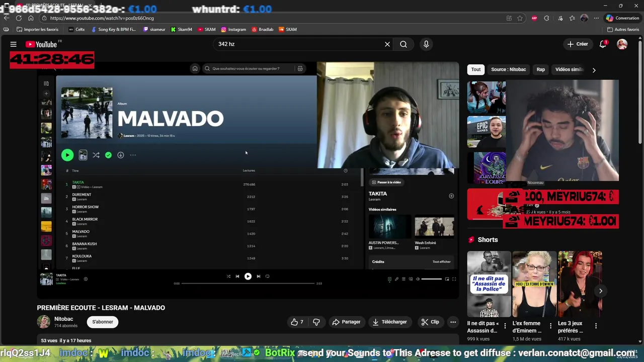Open YouTube notifications bell

pos(603,44)
